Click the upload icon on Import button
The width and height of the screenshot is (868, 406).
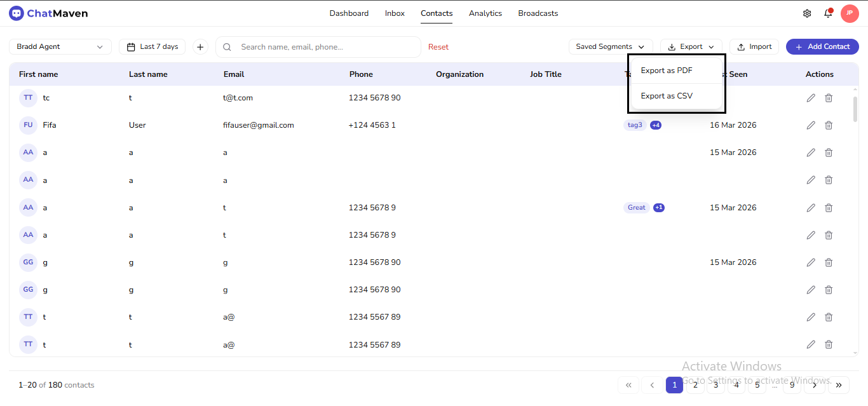pos(742,46)
